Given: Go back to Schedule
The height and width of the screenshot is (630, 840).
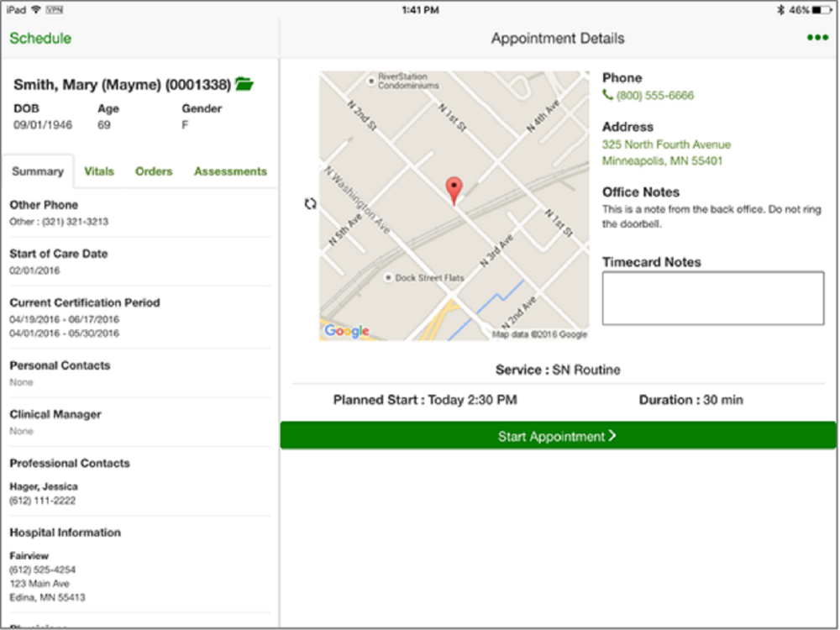Looking at the screenshot, I should pyautogui.click(x=40, y=38).
